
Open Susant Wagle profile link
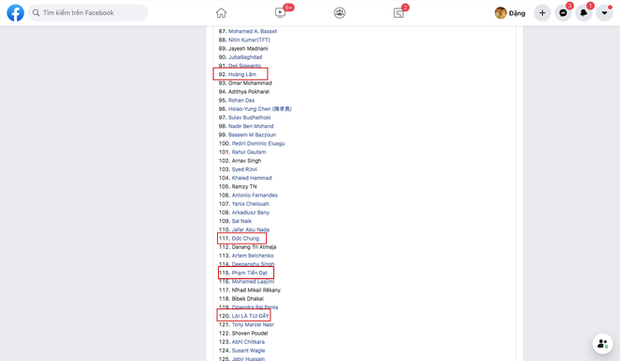(x=248, y=351)
